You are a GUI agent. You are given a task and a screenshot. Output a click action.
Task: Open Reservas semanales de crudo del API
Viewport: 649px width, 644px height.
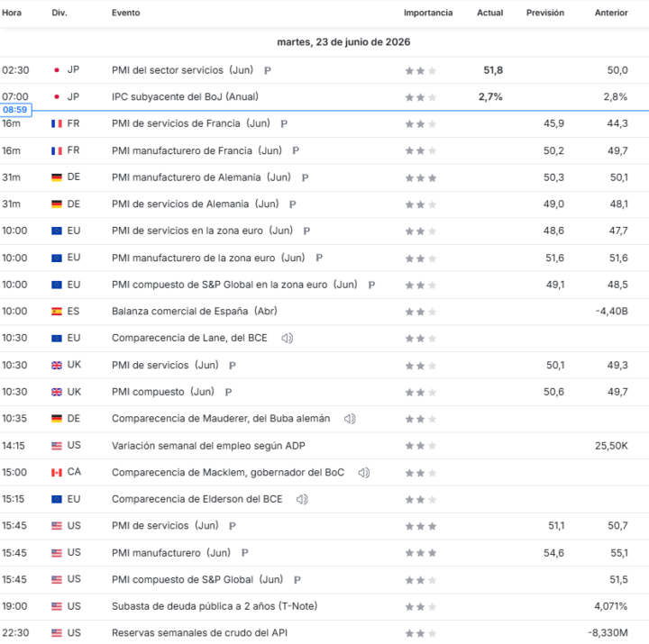click(x=199, y=633)
